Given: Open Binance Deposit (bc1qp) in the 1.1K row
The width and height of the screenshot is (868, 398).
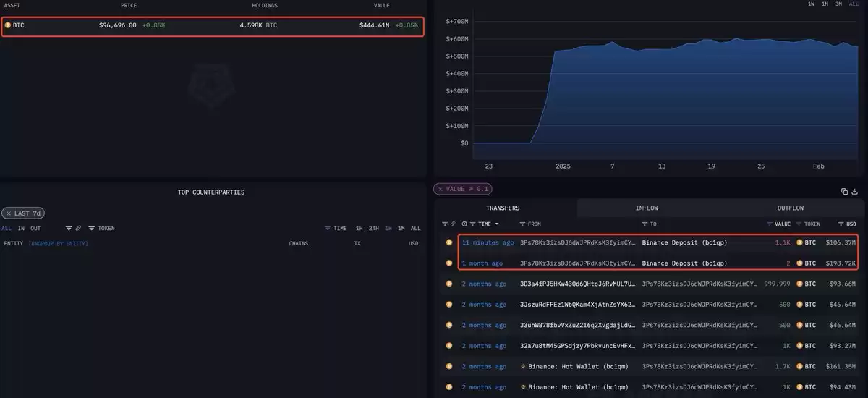Looking at the screenshot, I should tap(684, 243).
